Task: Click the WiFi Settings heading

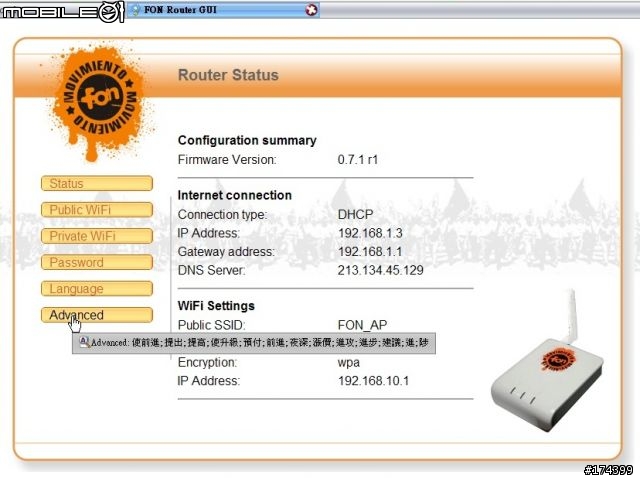Action: (x=216, y=306)
